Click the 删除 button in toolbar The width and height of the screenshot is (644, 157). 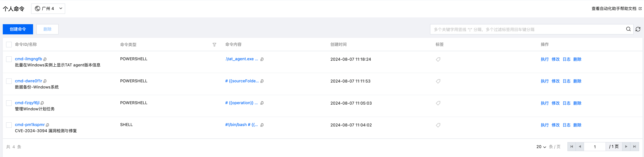[x=47, y=29]
